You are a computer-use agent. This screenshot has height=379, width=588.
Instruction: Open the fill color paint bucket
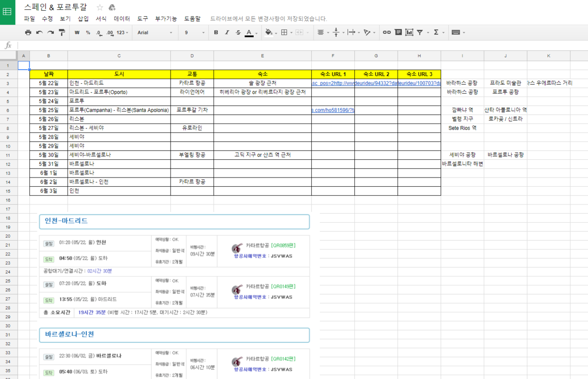[269, 32]
